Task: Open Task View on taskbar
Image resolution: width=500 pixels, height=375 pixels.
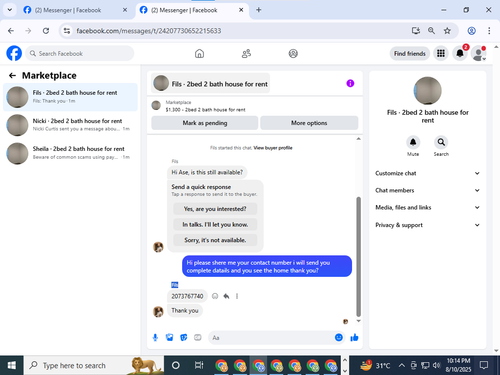Action: (x=199, y=366)
